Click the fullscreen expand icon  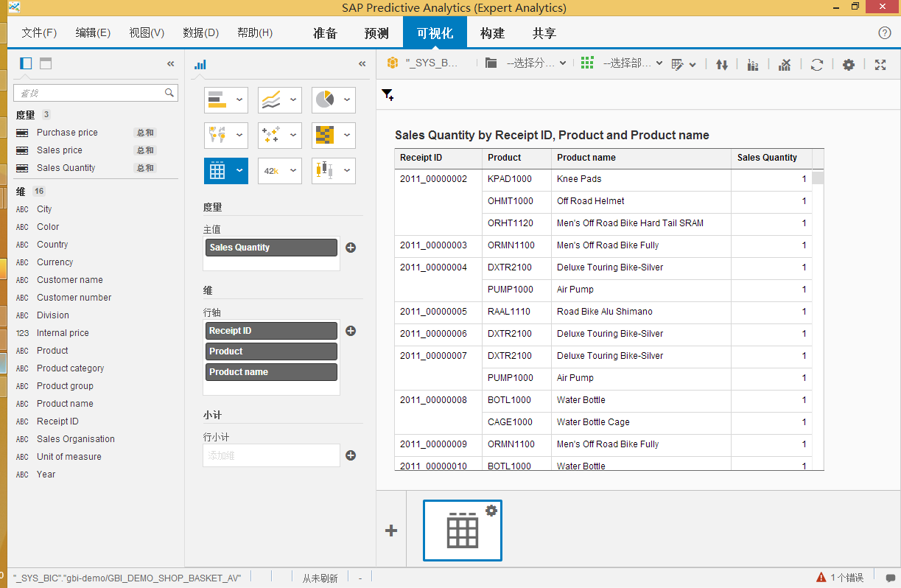coord(880,64)
